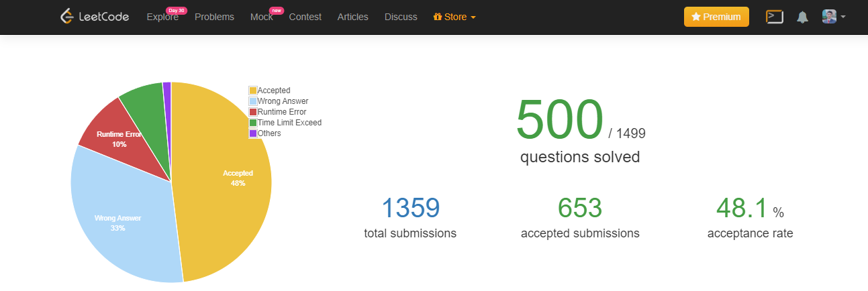Expand the Store dropdown menu
This screenshot has width=868, height=291.
[454, 17]
